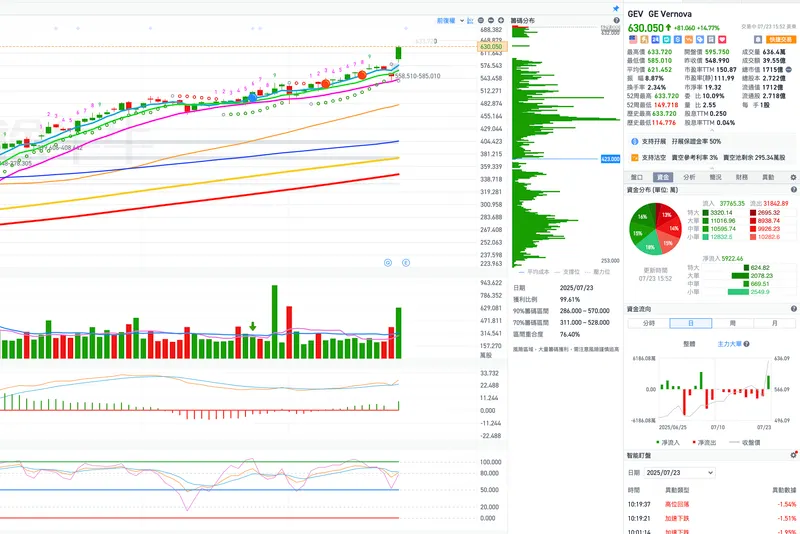Screen dimensions: 800x534
Task: Select the 資金 tab
Action: click(663, 177)
